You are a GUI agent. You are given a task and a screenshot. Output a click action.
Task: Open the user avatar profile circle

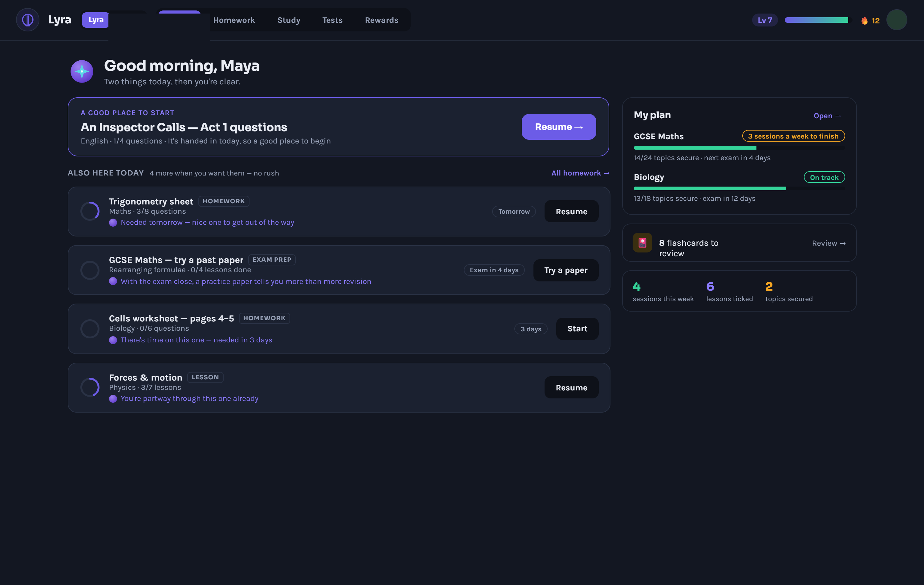tap(897, 20)
